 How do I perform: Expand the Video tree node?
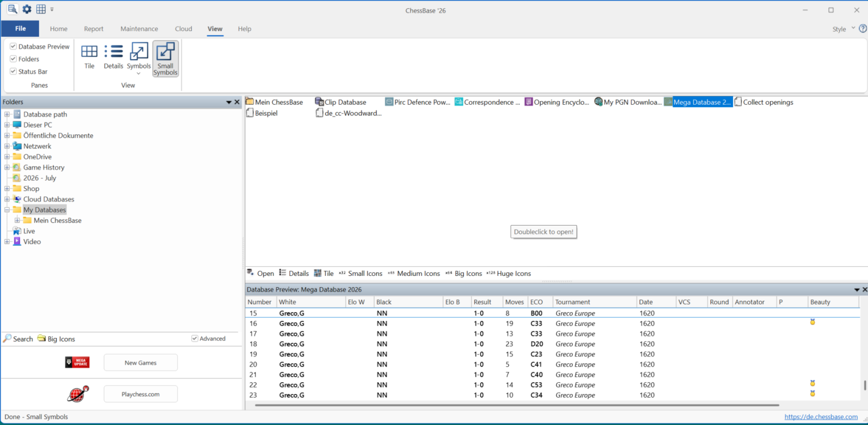[7, 242]
